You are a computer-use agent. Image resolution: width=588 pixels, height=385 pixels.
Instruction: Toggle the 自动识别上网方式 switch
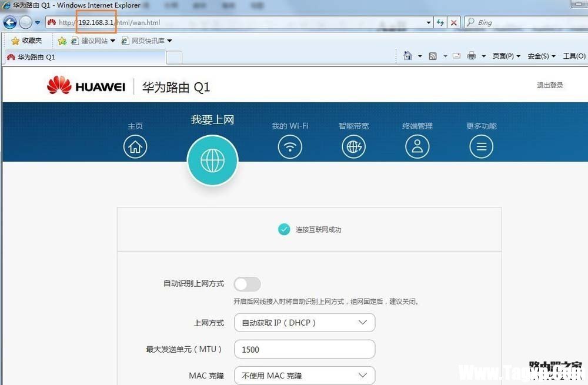tap(247, 284)
